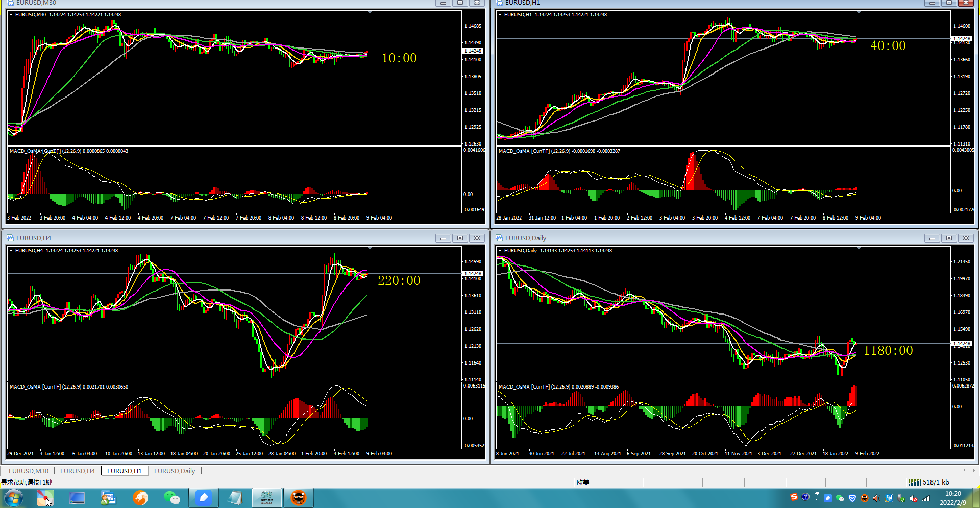Image resolution: width=980 pixels, height=508 pixels.
Task: Switch to the EURUSD,H4 chart tab
Action: [78, 471]
